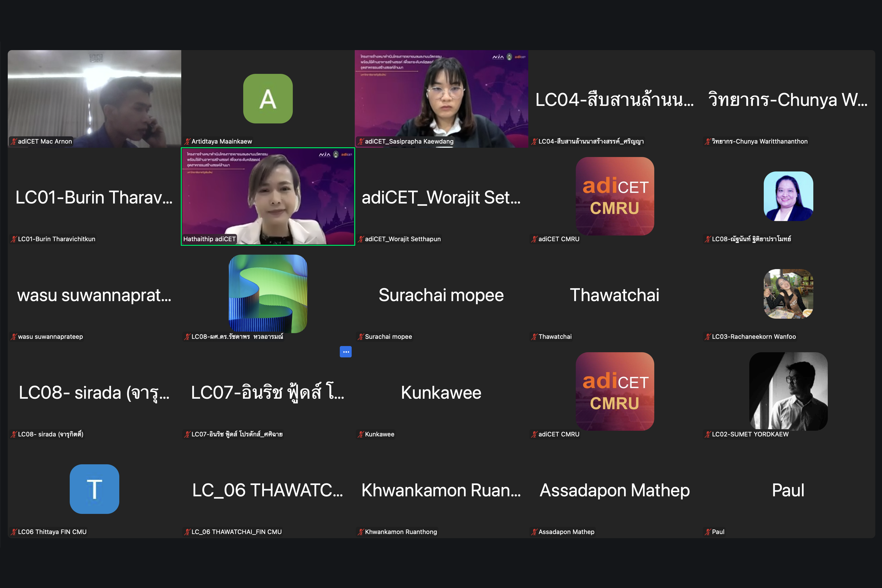The image size is (882, 588).
Task: Click muted mic icon beside Assadapon Mathep
Action: click(534, 532)
